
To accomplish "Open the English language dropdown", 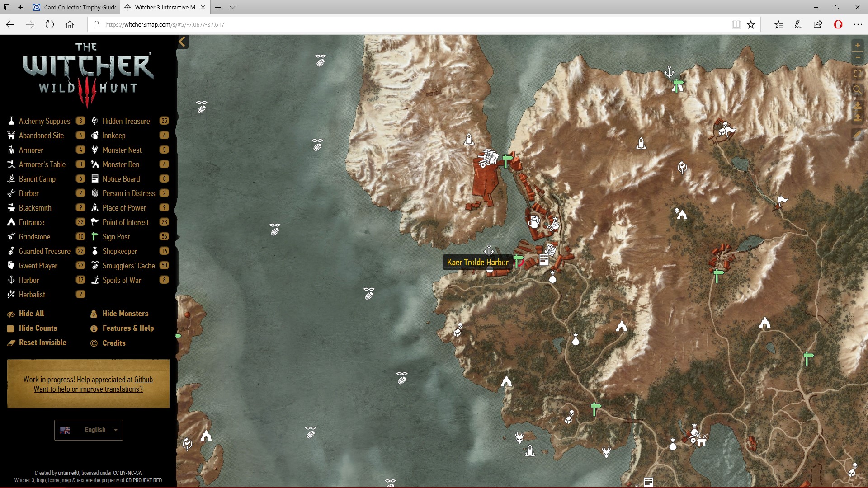I will (x=89, y=430).
